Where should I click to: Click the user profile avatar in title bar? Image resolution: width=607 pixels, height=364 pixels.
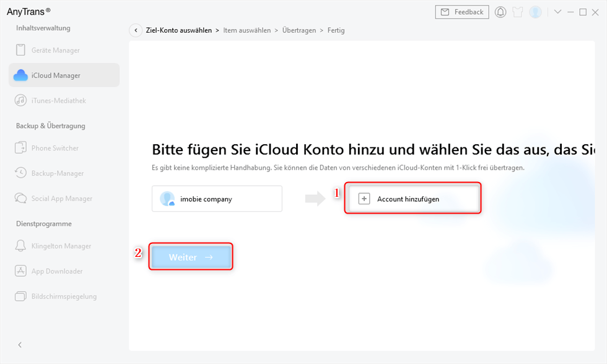coord(535,12)
